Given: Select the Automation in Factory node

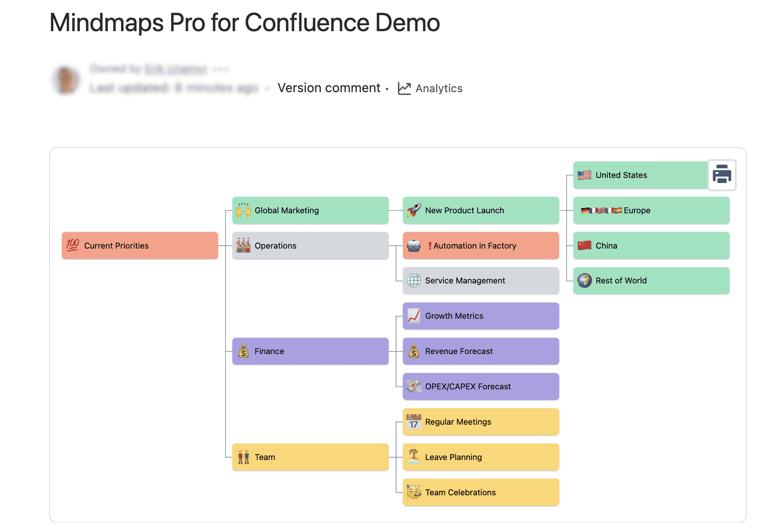Looking at the screenshot, I should pos(481,245).
